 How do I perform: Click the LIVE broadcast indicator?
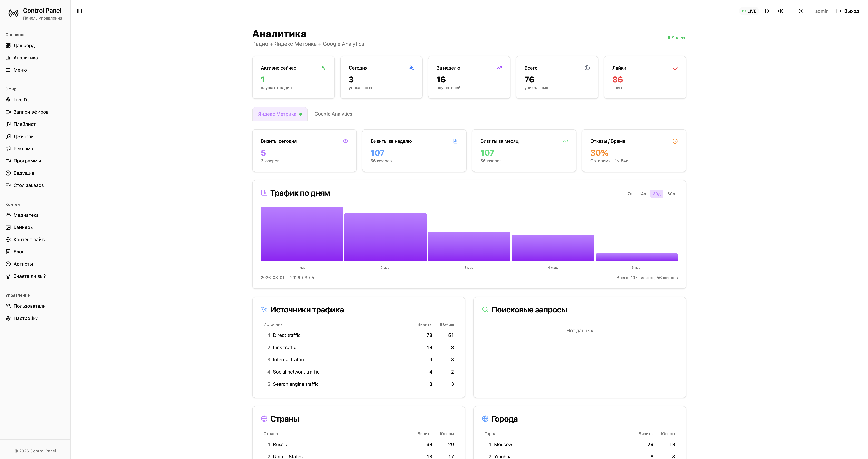coord(749,11)
